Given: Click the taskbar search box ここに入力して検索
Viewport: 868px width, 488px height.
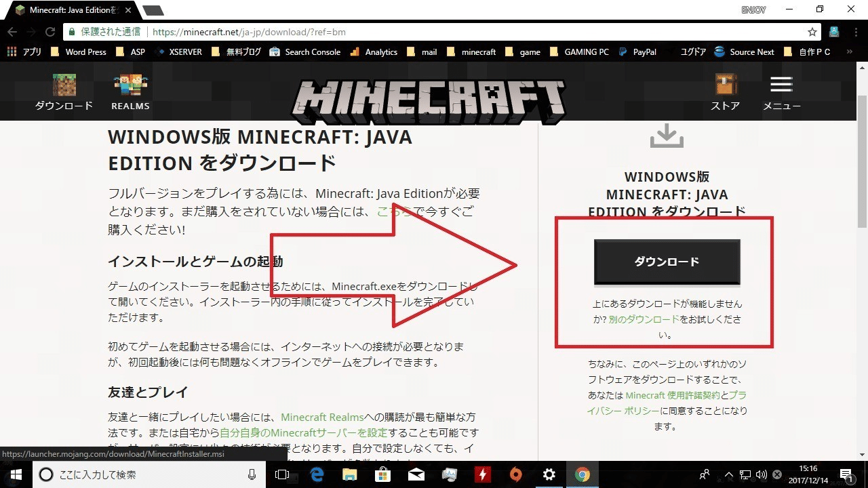Looking at the screenshot, I should click(150, 474).
